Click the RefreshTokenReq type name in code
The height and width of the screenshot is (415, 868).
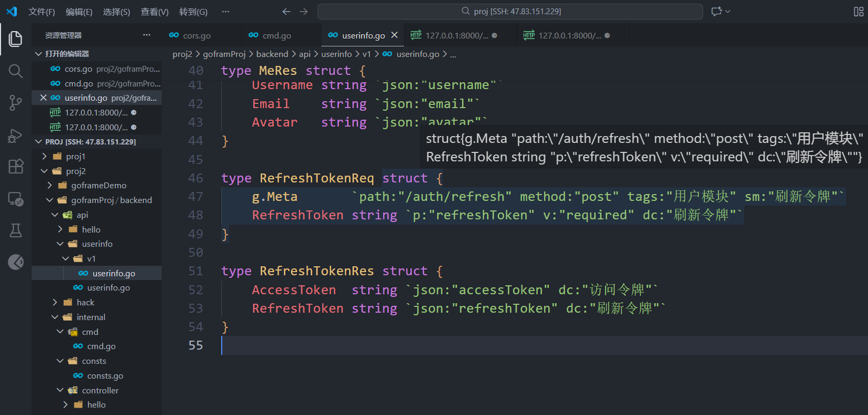click(x=317, y=178)
